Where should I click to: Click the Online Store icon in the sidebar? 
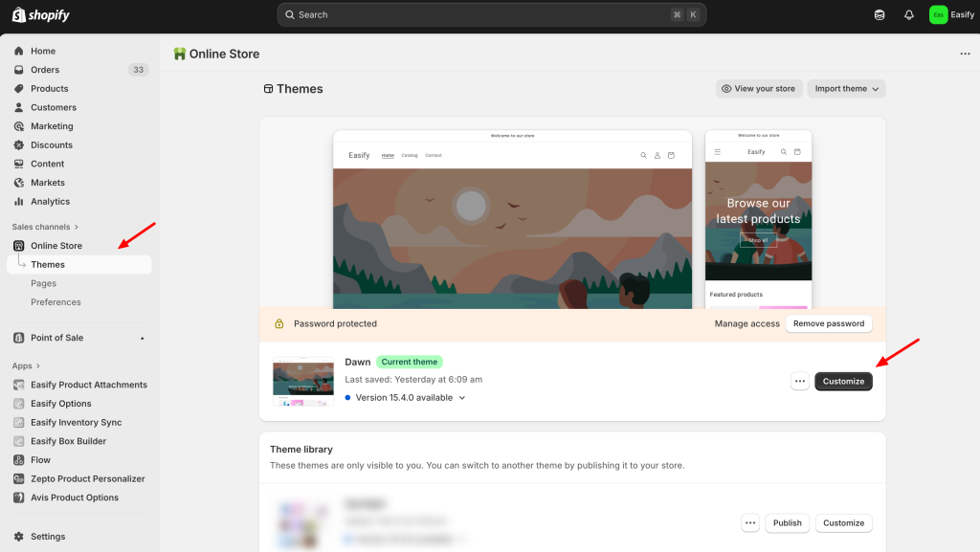point(19,246)
